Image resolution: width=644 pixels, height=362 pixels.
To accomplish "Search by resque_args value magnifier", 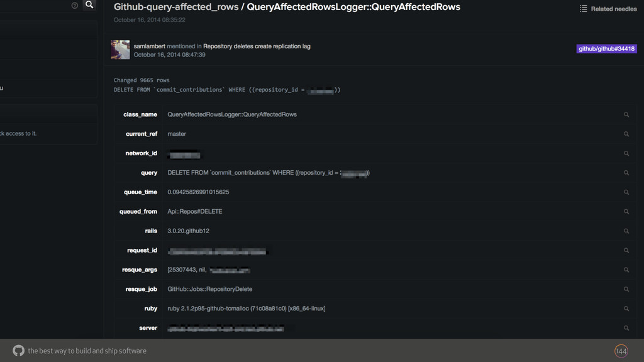I will 626,270.
